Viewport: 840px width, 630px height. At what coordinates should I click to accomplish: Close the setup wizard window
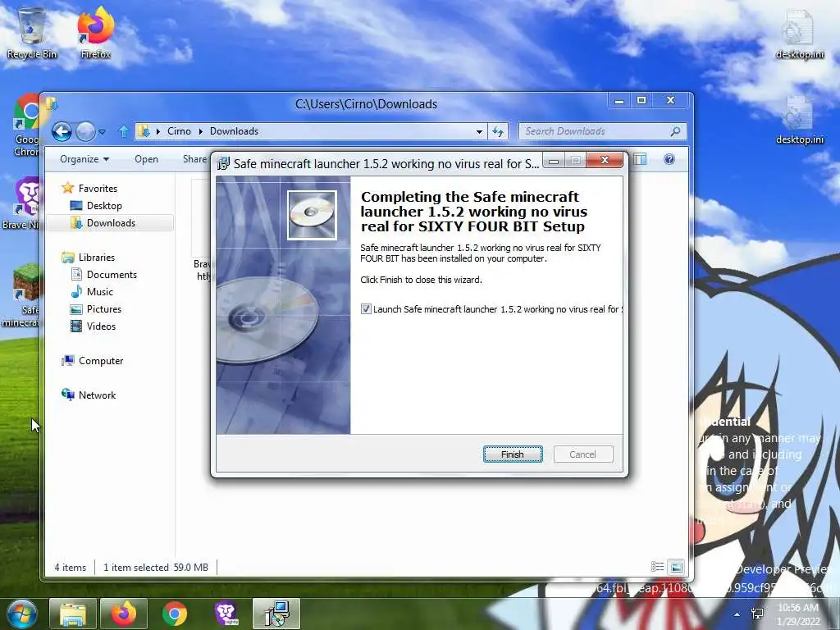[x=605, y=160]
